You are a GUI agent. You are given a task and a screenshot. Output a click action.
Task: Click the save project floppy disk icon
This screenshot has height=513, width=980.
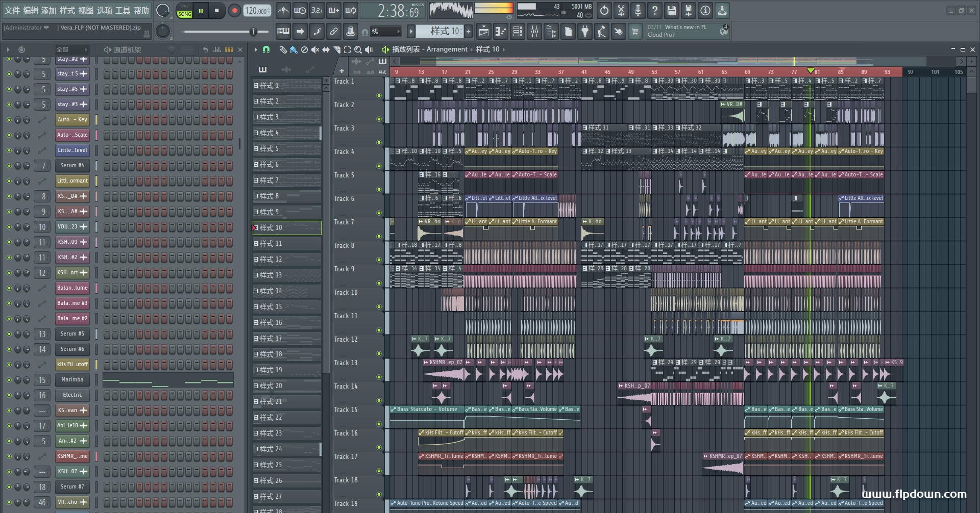pyautogui.click(x=671, y=10)
